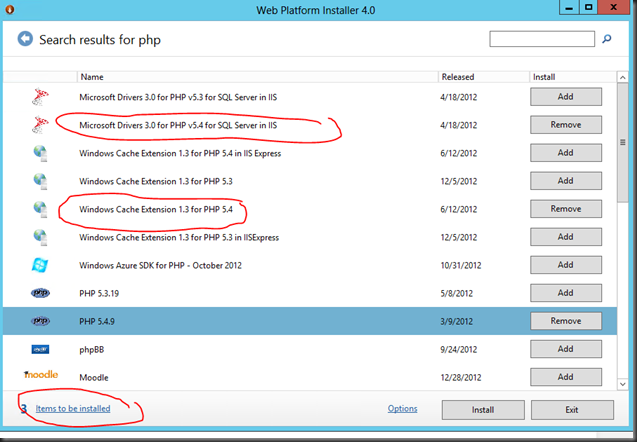Click the PHP 5.3.19 logo icon
The height and width of the screenshot is (442, 637).
click(x=40, y=293)
